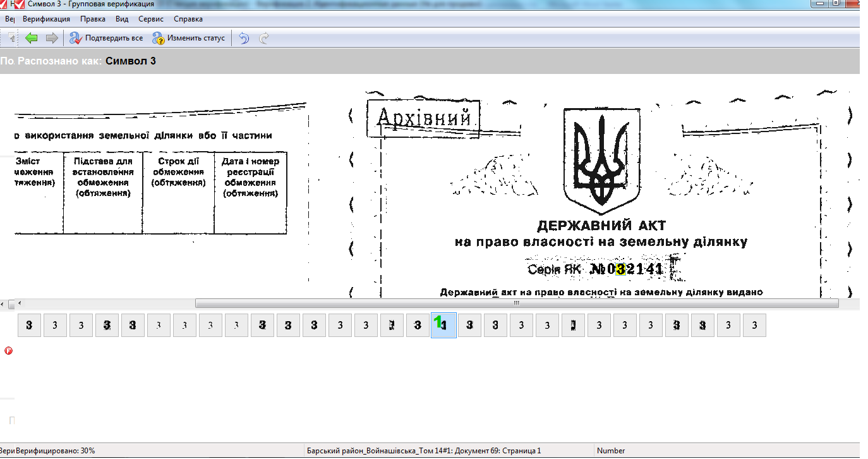
Task: Open the Правка menu
Action: [x=93, y=19]
